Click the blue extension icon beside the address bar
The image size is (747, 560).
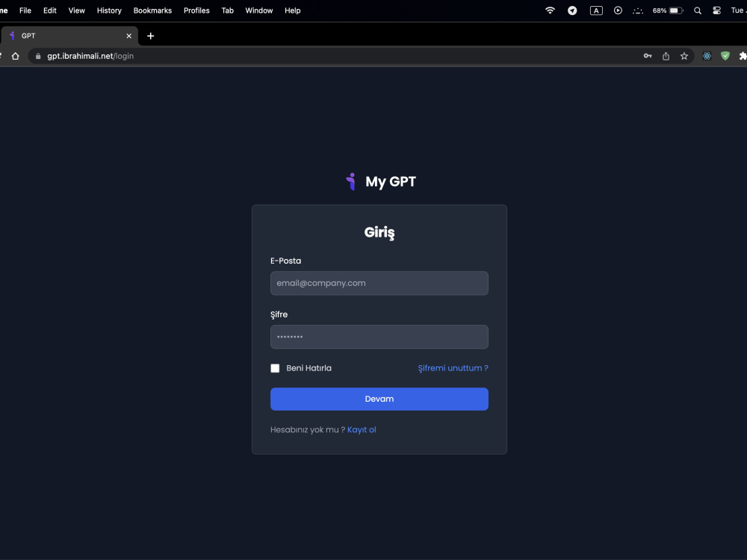pos(707,55)
